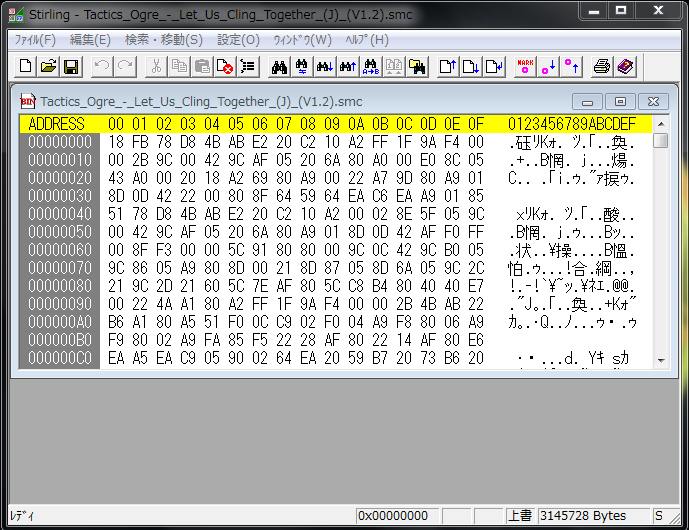This screenshot has width=689, height=530.
Task: Click the 0123456789ABCDEF text column header
Action: click(x=572, y=124)
